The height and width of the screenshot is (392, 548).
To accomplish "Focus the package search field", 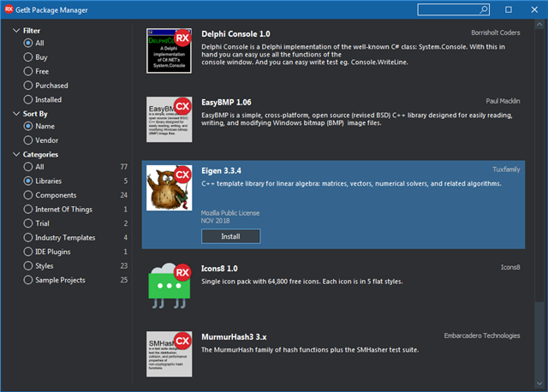I will pyautogui.click(x=453, y=9).
